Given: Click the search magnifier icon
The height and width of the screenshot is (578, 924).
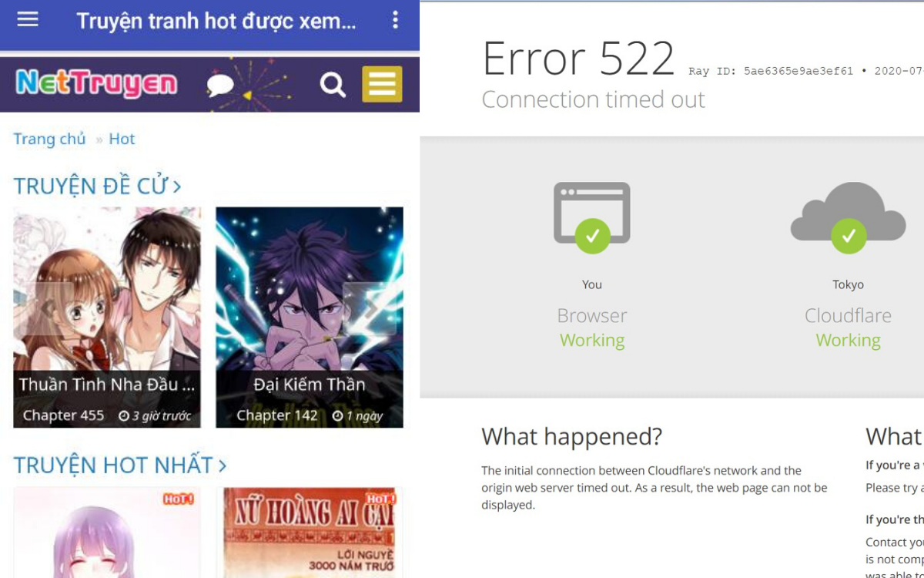Looking at the screenshot, I should pyautogui.click(x=333, y=85).
